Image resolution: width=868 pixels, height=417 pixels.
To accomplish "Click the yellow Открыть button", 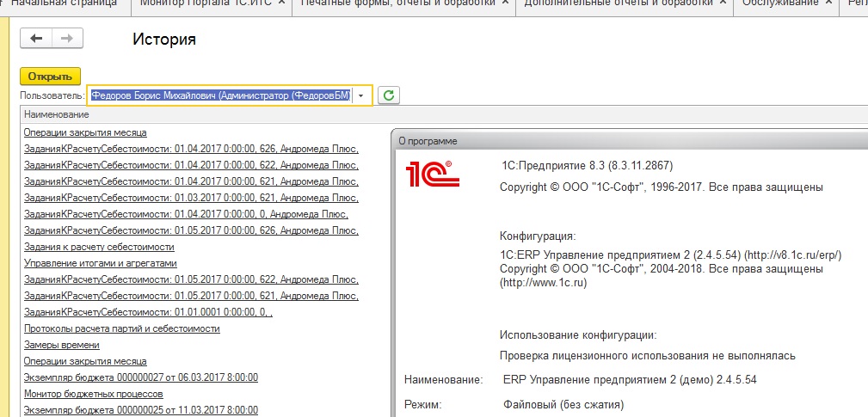I will [51, 77].
